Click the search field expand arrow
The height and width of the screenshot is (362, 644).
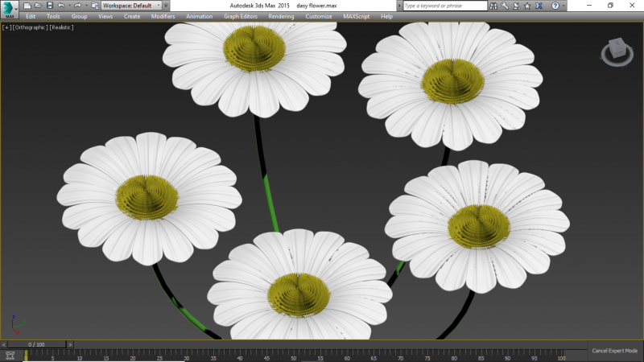click(x=399, y=6)
